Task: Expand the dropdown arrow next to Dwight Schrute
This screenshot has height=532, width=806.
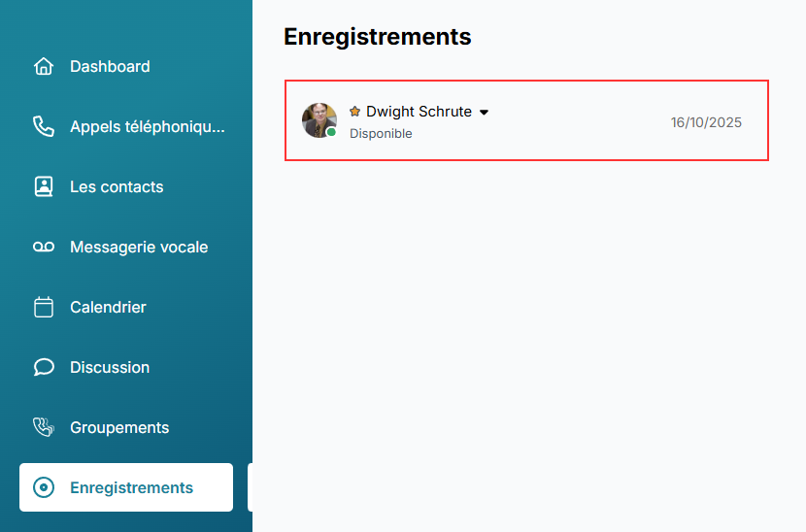Action: [x=485, y=113]
